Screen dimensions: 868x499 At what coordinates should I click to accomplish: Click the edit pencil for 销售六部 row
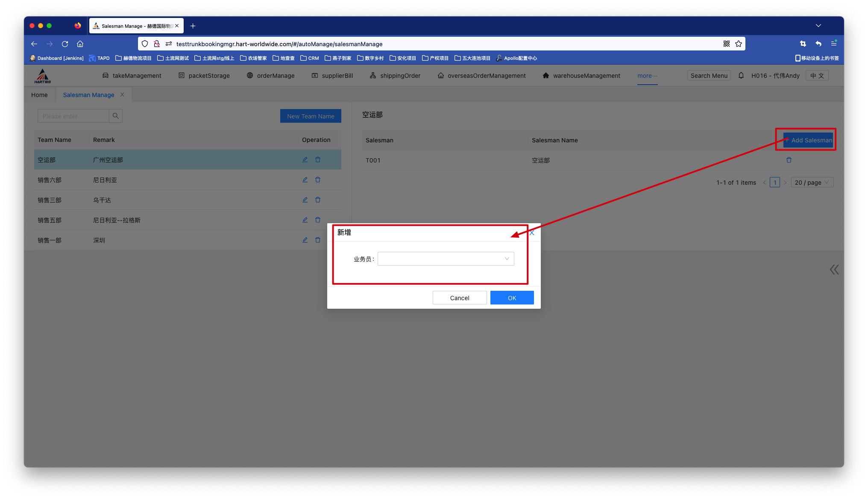305,180
